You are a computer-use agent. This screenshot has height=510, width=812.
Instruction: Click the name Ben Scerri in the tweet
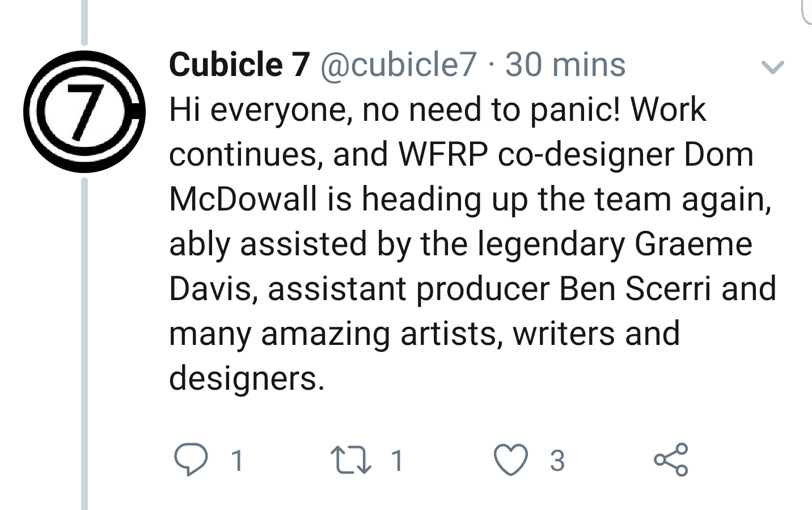[635, 288]
